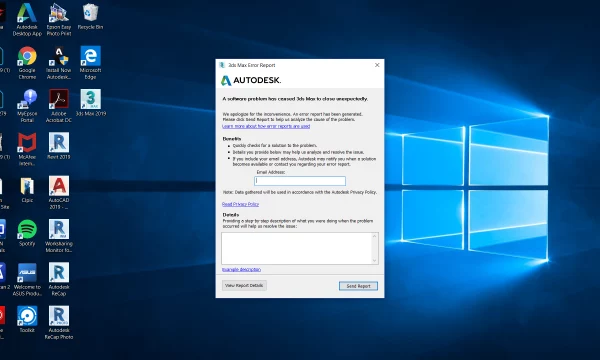
Task: Click the Autodesk logo in the error dialog
Action: pyautogui.click(x=251, y=80)
